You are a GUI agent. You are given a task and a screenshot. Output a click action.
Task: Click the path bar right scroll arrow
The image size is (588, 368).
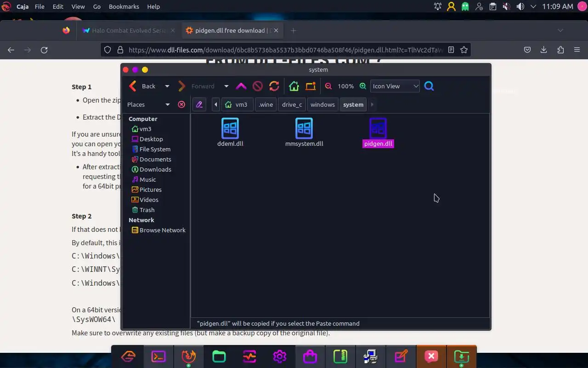tap(372, 104)
